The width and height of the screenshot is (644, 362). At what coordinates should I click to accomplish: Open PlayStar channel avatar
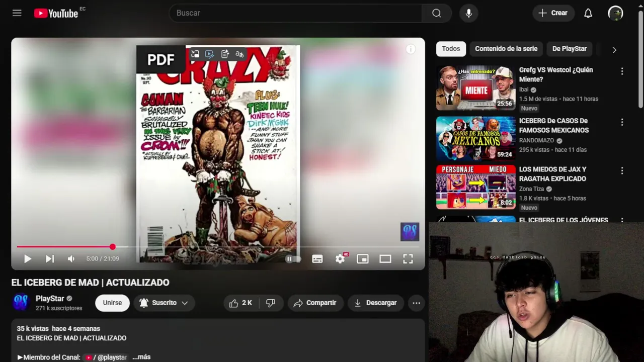(x=21, y=303)
